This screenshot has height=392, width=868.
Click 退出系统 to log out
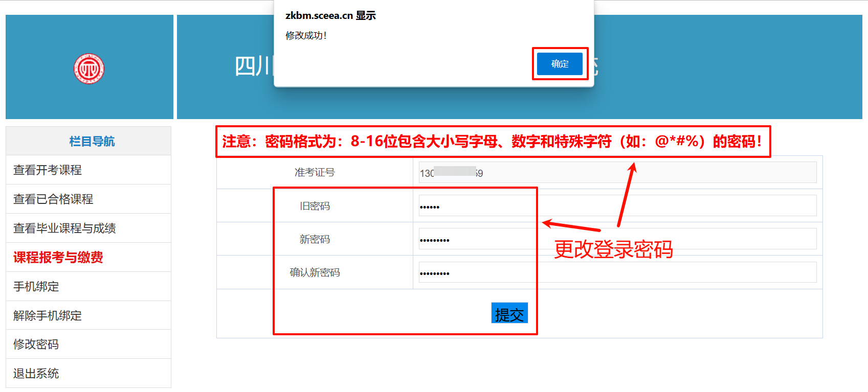tap(36, 373)
